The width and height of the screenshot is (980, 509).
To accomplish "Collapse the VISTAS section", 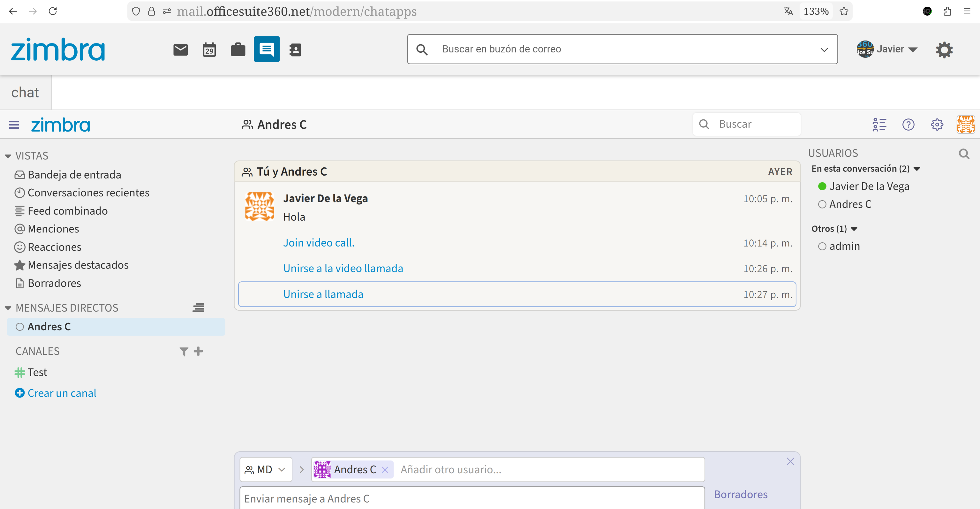I will tap(8, 156).
